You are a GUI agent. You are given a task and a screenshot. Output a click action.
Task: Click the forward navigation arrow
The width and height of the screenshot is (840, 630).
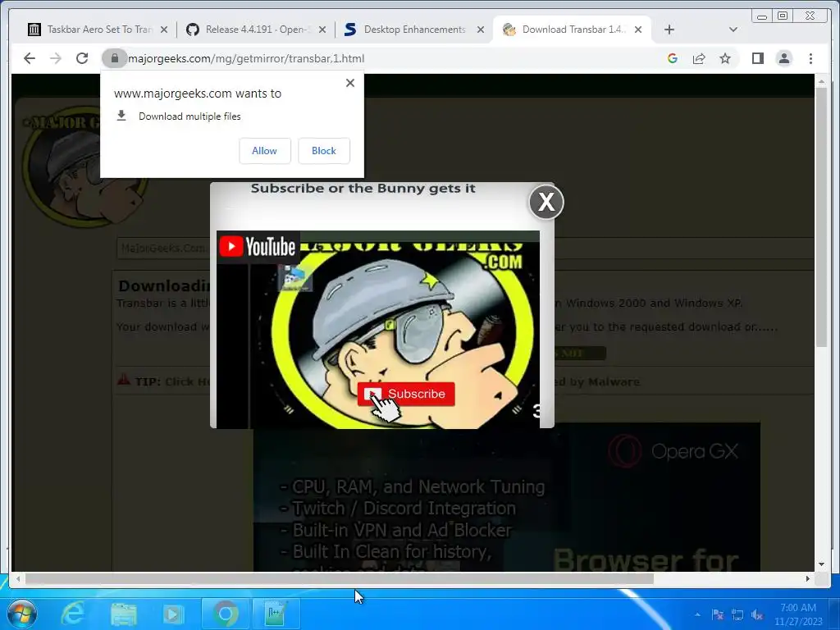56,58
